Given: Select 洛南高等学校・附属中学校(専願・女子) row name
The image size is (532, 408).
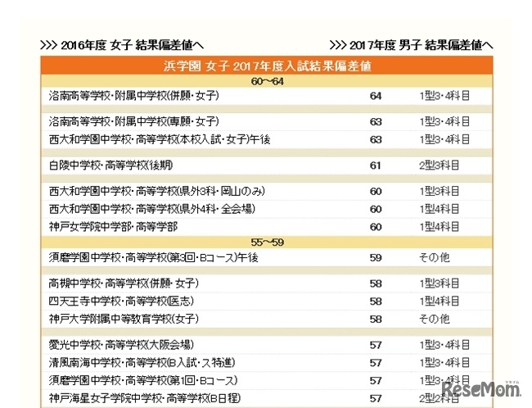Looking at the screenshot, I should pyautogui.click(x=134, y=121).
